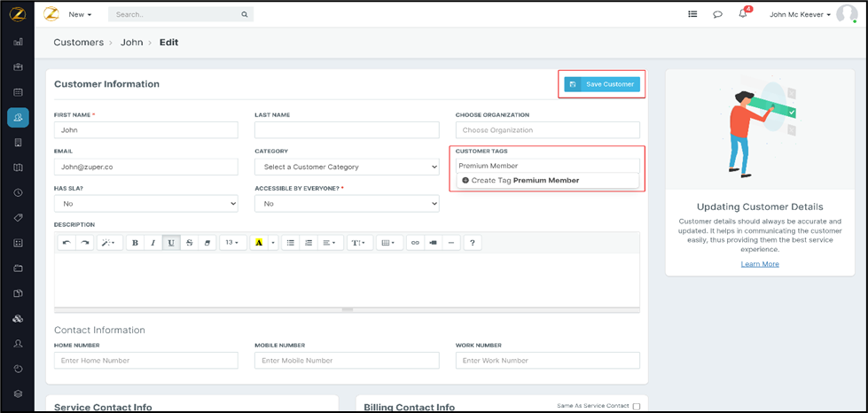Open the font size 13 dropdown
Viewport: 868px width, 413px height.
(x=232, y=243)
